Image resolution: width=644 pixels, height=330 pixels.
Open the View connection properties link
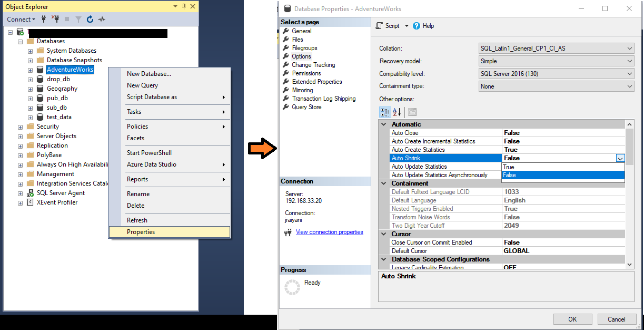pos(329,232)
